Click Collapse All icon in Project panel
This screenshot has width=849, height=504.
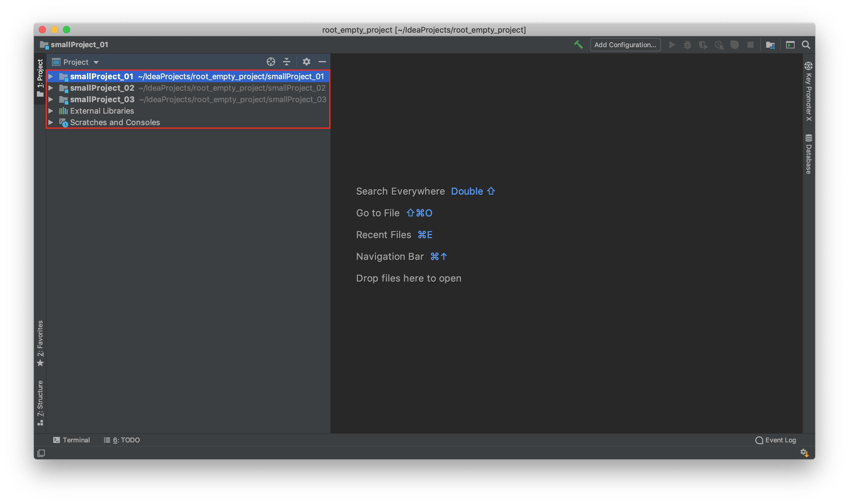point(287,62)
